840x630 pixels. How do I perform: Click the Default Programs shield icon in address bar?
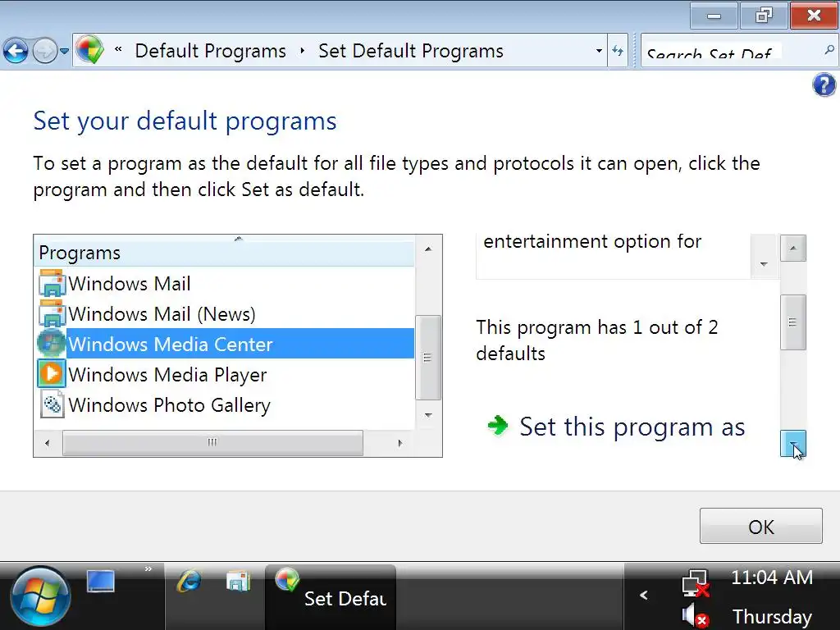click(x=89, y=50)
